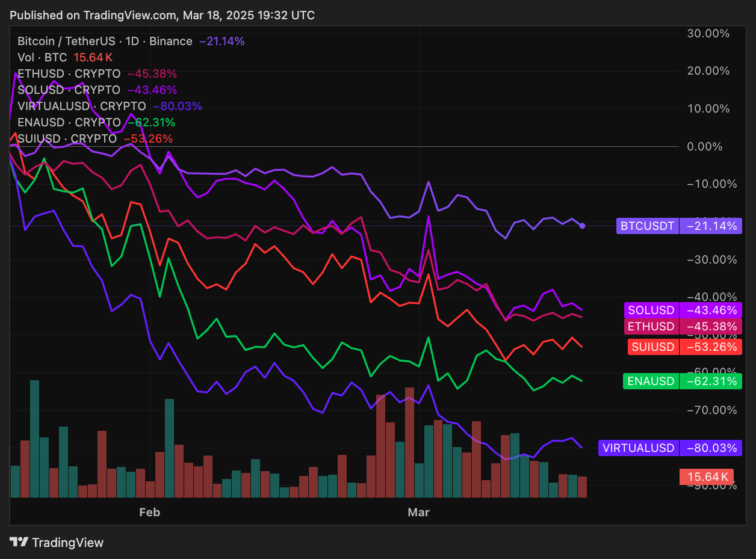Click the Mar date axis label
756x559 pixels.
point(419,513)
